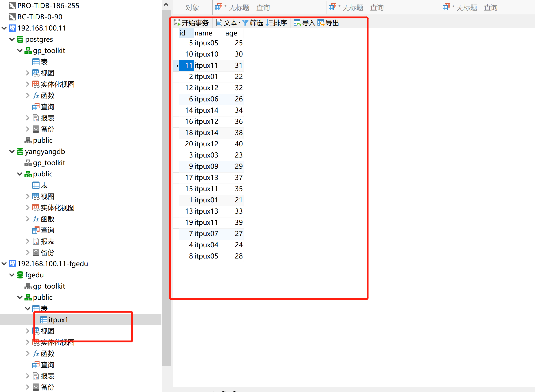Click gp_toolkit schema icon under fgedu
535x392 pixels.
(x=28, y=286)
